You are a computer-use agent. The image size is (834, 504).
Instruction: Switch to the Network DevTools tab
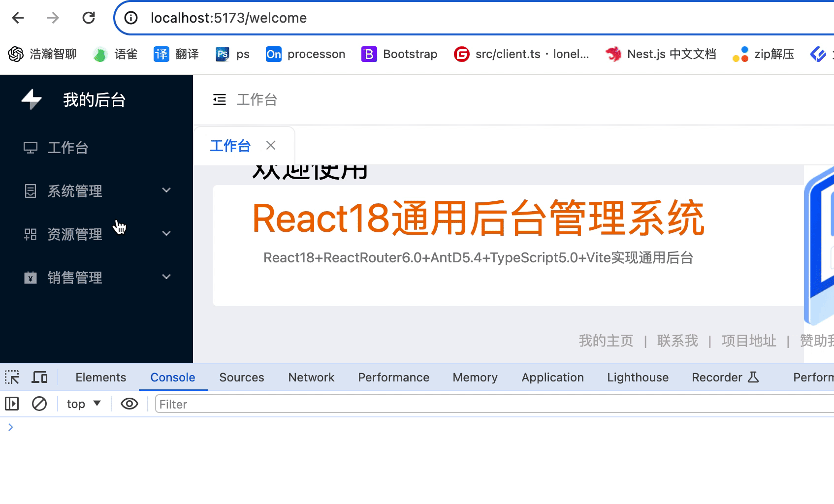click(x=311, y=378)
